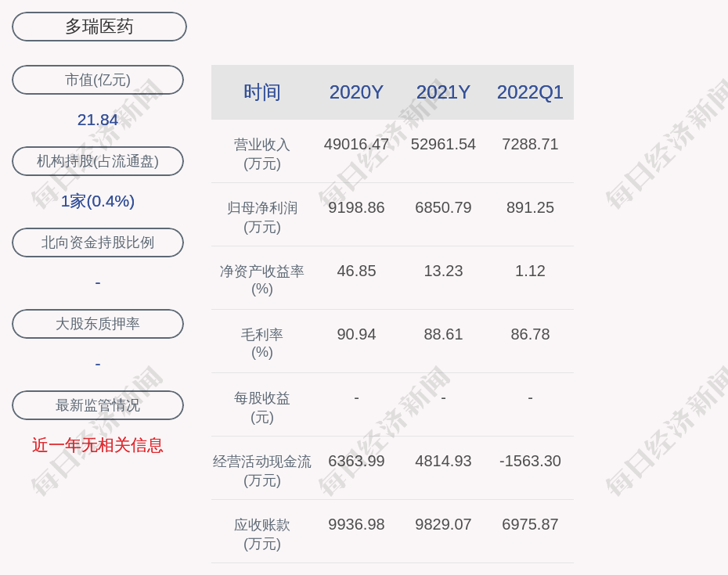Select the 2020Y column header
The height and width of the screenshot is (575, 728).
coord(356,92)
